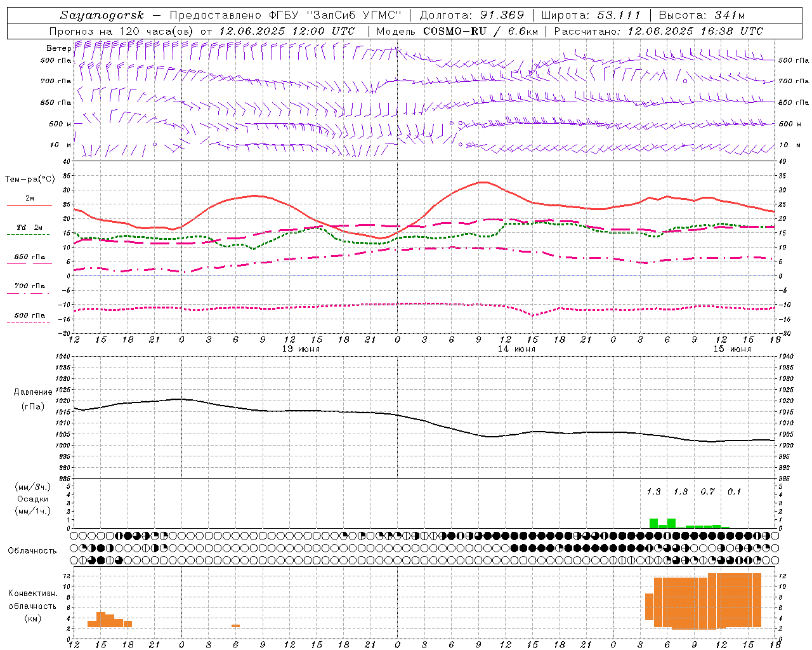
Task: Click the '(мм/3ч.)' precipitation unit label
Action: [x=33, y=487]
